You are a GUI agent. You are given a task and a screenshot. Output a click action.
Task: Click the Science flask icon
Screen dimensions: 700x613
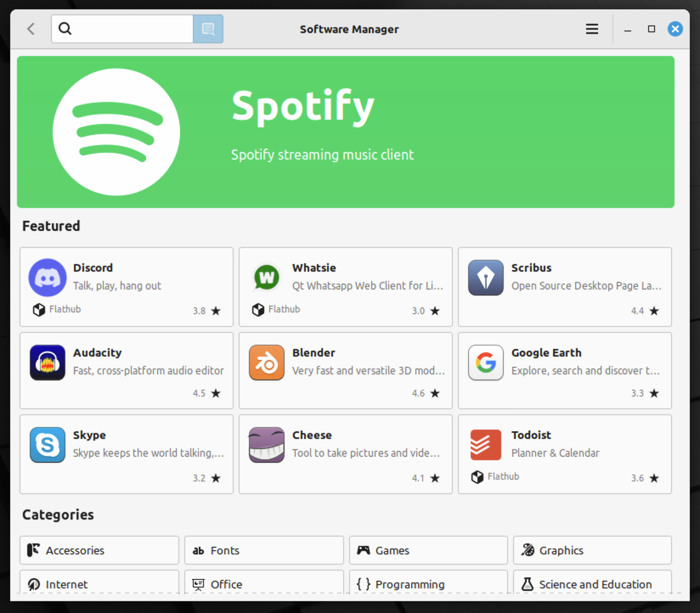[528, 584]
